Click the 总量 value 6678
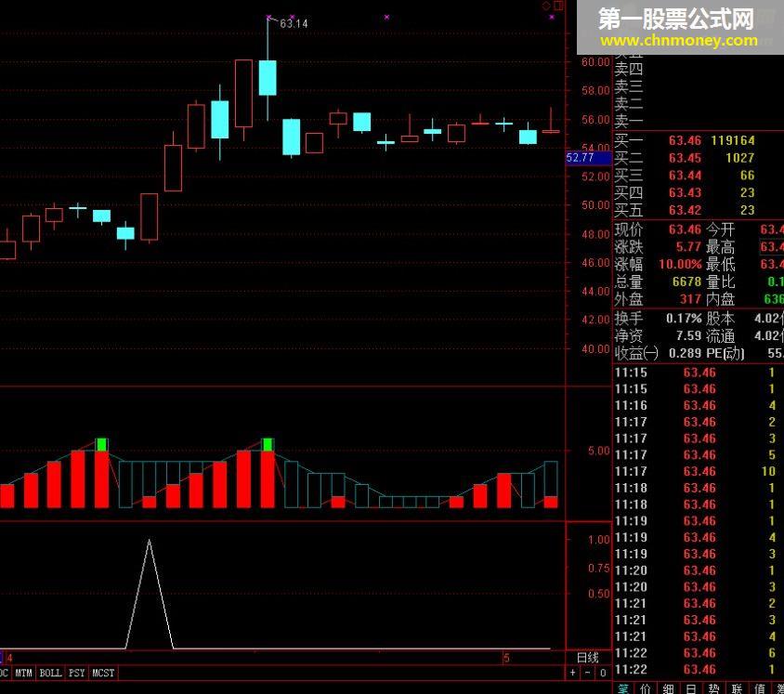 (687, 282)
